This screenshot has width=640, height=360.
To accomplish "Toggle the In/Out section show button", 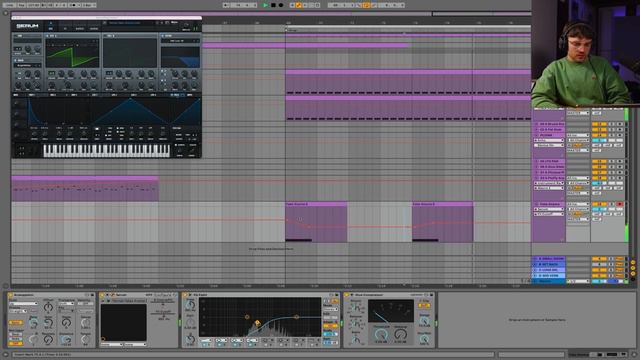I will click(x=633, y=262).
